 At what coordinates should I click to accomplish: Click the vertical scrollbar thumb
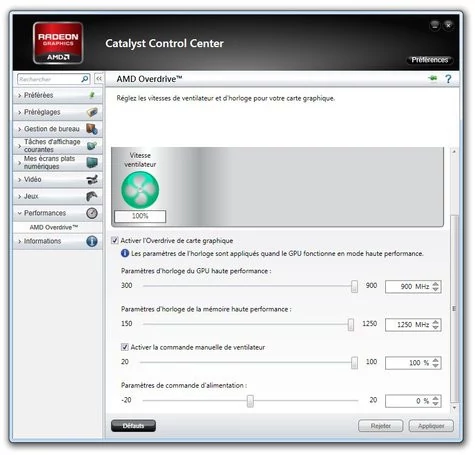[x=454, y=309]
